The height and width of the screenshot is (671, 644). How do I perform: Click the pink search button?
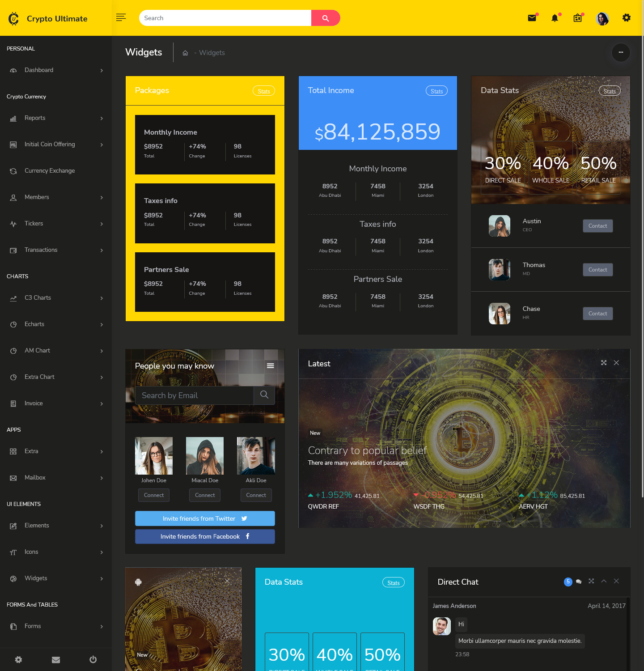325,18
